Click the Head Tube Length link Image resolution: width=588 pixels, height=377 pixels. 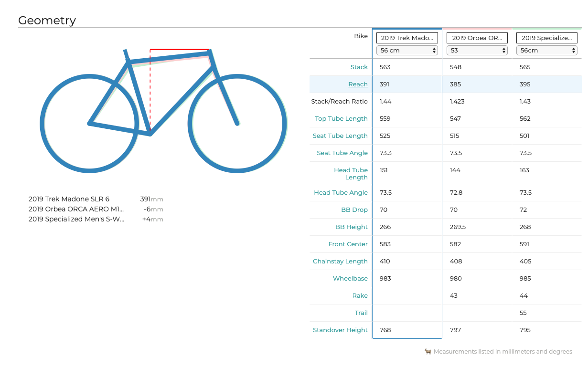point(351,173)
